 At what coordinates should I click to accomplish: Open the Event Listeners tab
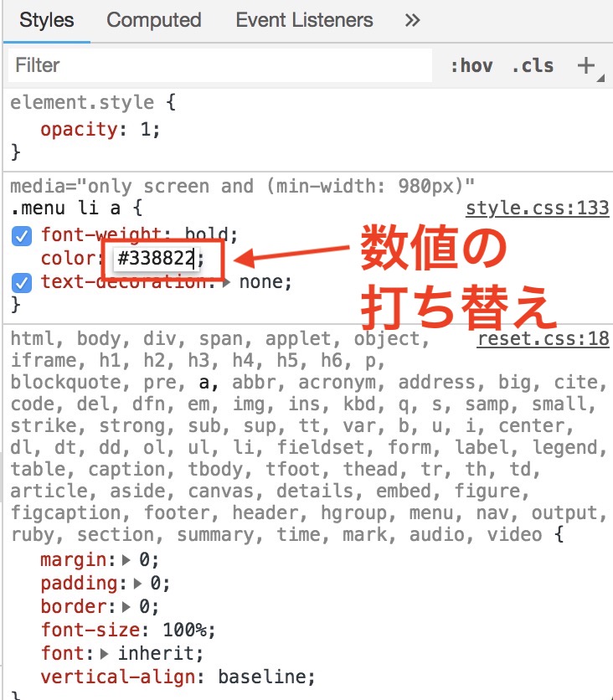pos(304,20)
